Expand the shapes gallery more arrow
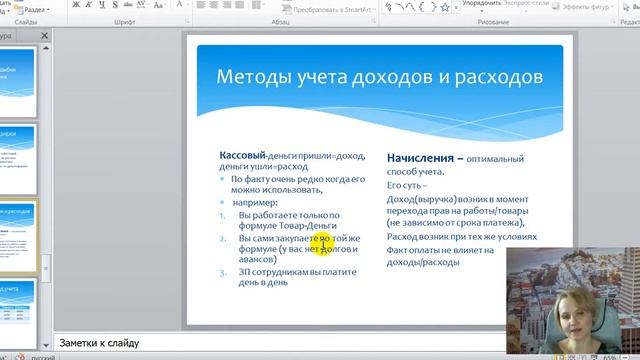The width and height of the screenshot is (640, 360). click(x=456, y=7)
